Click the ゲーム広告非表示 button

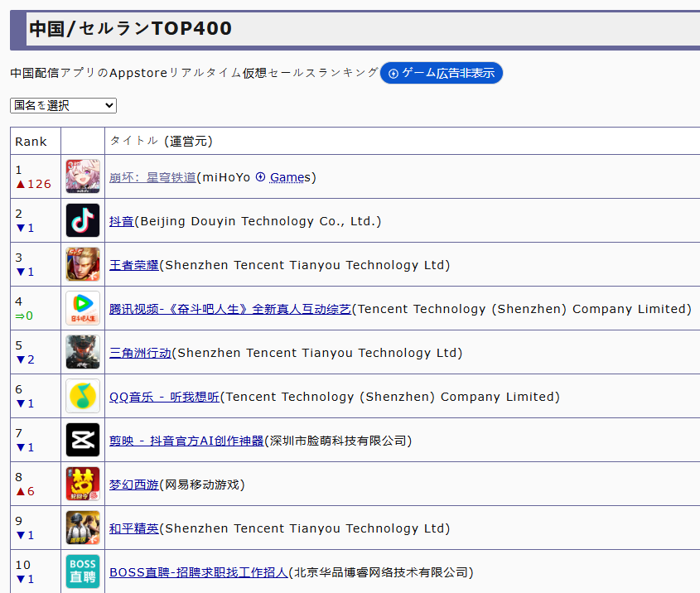pyautogui.click(x=441, y=73)
